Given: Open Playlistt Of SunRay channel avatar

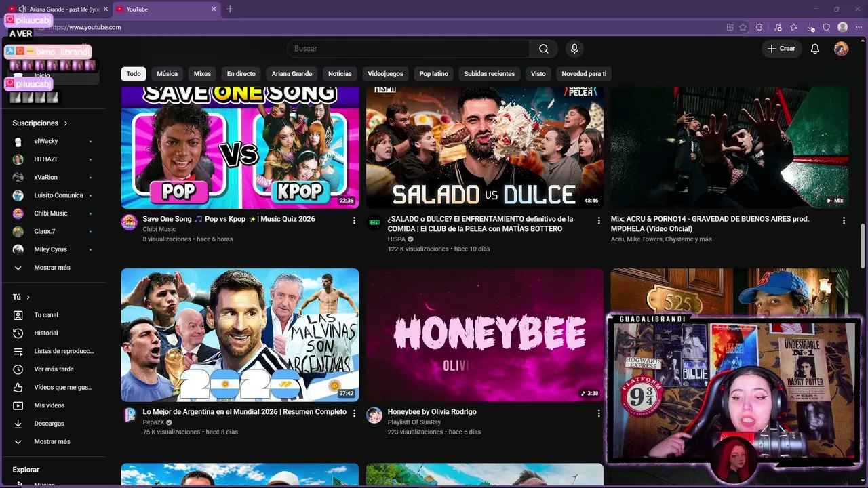Looking at the screenshot, I should click(x=374, y=415).
